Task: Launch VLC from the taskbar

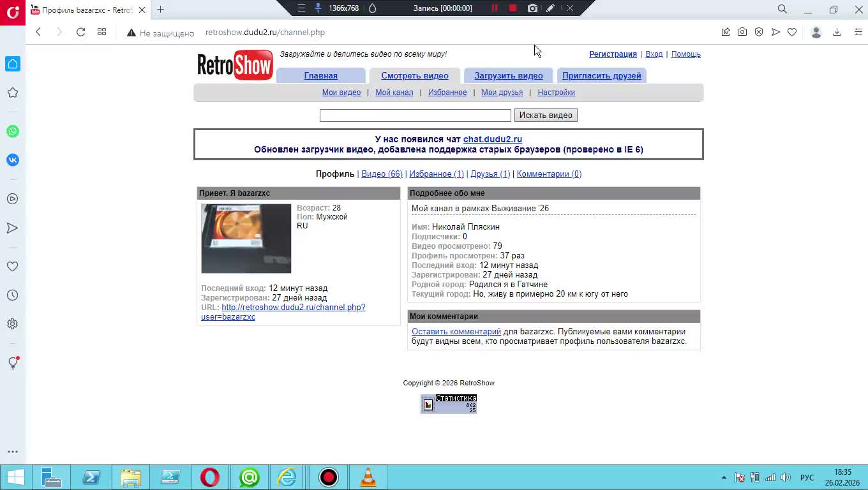Action: 368,477
